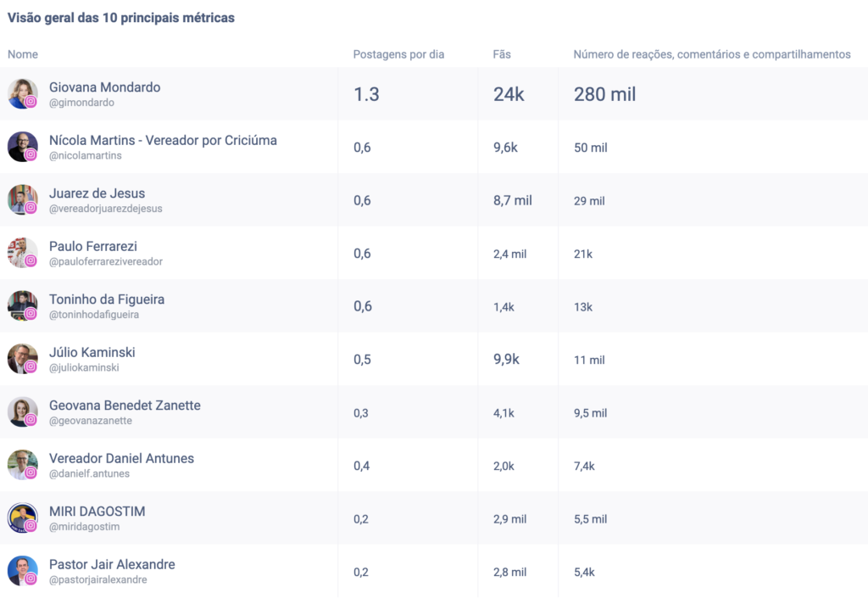Select Júlio Kaminski's 9,9k fans value
This screenshot has width=868, height=604.
[x=506, y=359]
